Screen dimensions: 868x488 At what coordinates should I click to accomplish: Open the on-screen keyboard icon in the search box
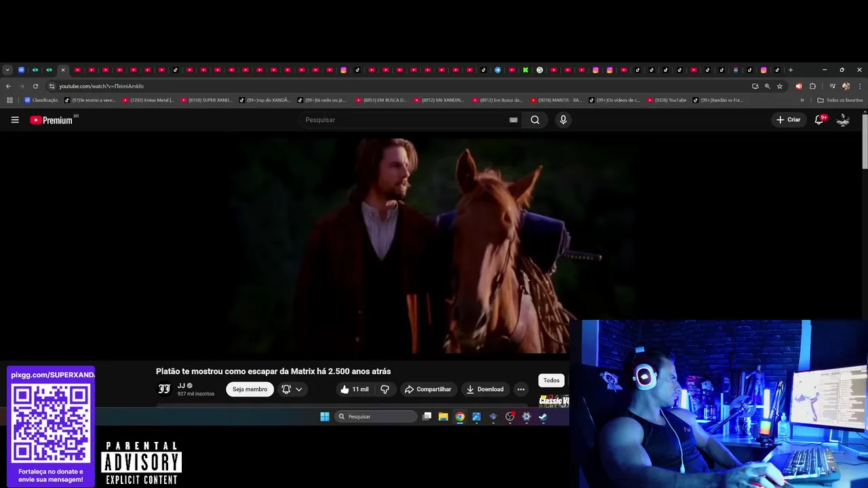[x=513, y=120]
